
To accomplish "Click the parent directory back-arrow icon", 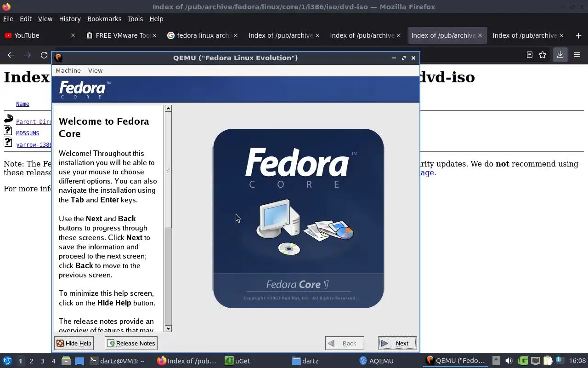I will click(x=8, y=119).
